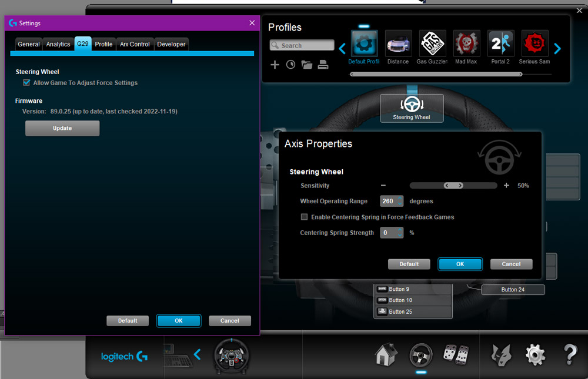The width and height of the screenshot is (588, 379).
Task: Click the wolf-head game integration icon
Action: (x=502, y=355)
